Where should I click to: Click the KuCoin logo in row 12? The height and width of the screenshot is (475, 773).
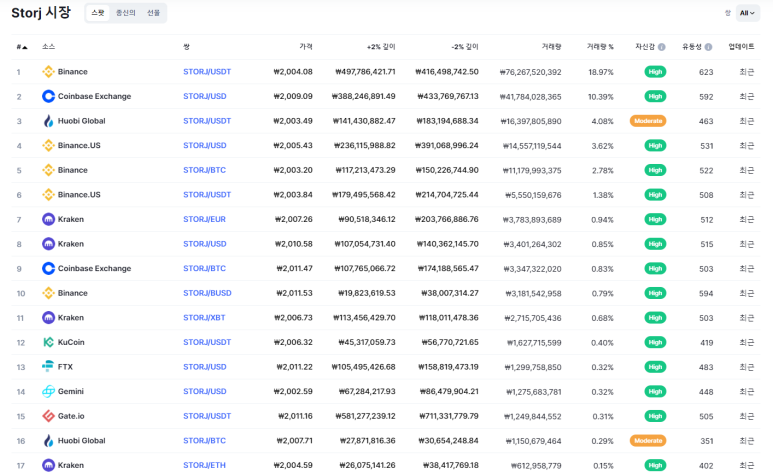click(48, 342)
